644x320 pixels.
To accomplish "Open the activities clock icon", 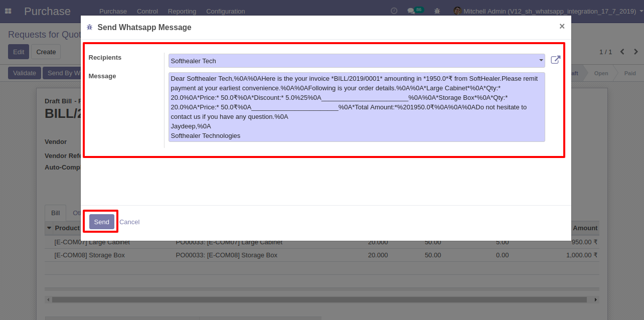I will [394, 11].
